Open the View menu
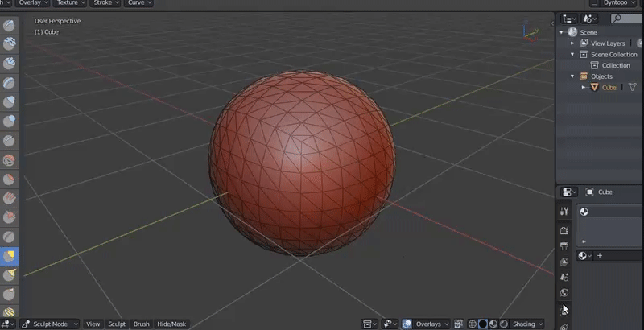644x330 pixels. [x=93, y=324]
